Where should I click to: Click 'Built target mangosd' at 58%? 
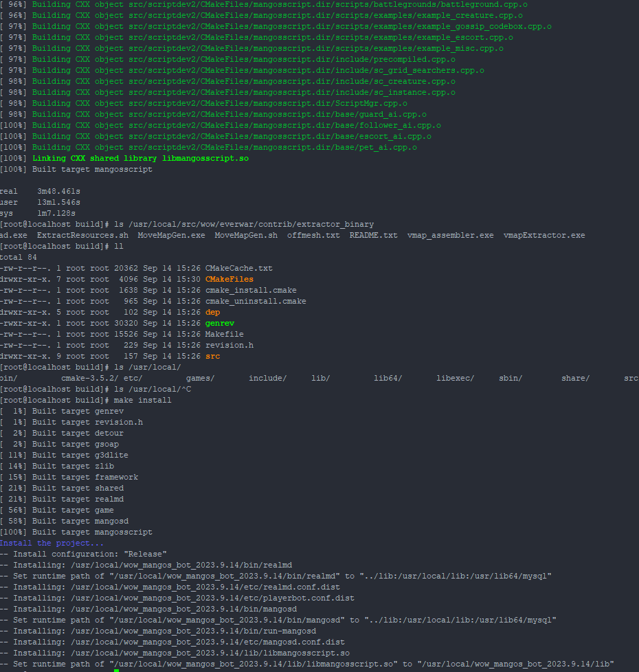pyautogui.click(x=80, y=521)
